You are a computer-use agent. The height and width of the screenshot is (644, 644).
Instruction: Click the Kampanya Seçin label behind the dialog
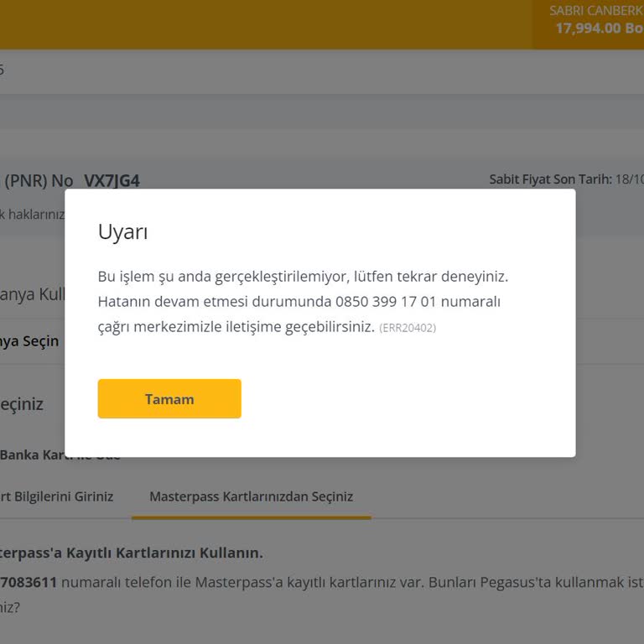(29, 341)
